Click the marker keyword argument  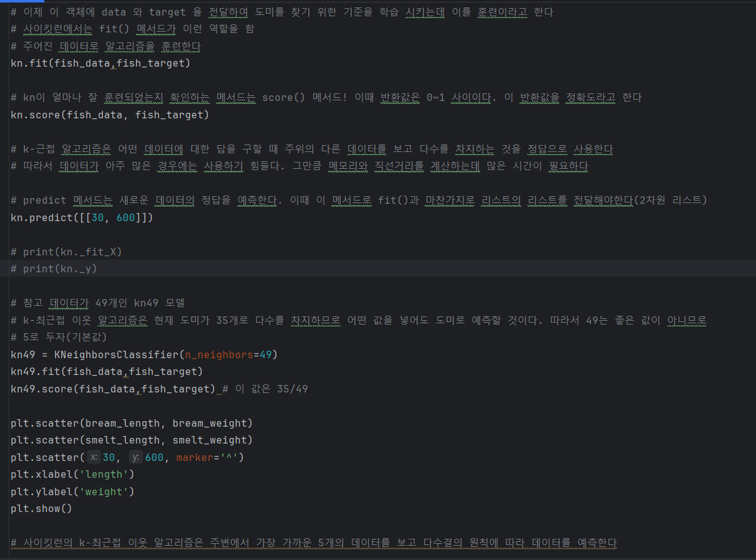click(x=195, y=457)
